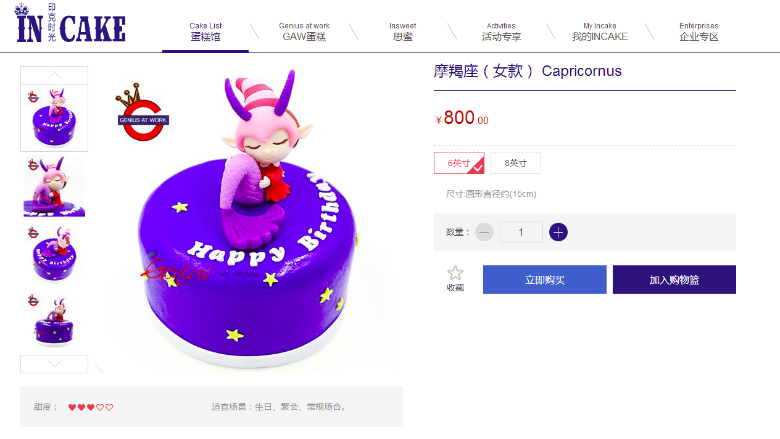Viewport: 780px width, 439px height.
Task: Click the Genius At Work crown badge
Action: click(x=142, y=113)
